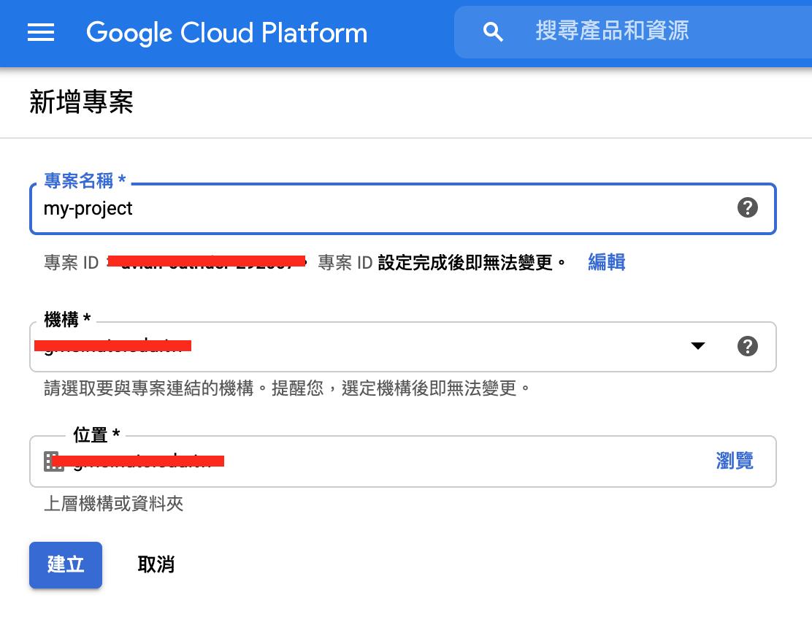Click the 專案名稱 field label
This screenshot has height=644, width=812.
pos(85,180)
